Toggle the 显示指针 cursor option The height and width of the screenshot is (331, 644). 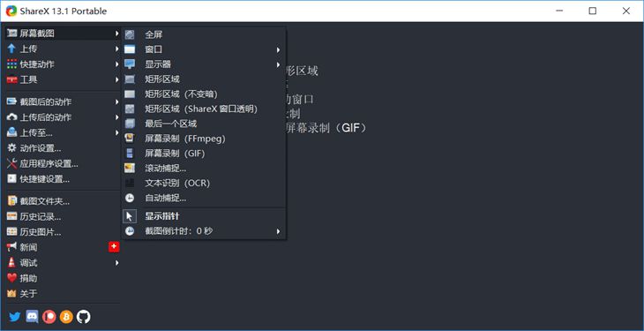coord(204,216)
